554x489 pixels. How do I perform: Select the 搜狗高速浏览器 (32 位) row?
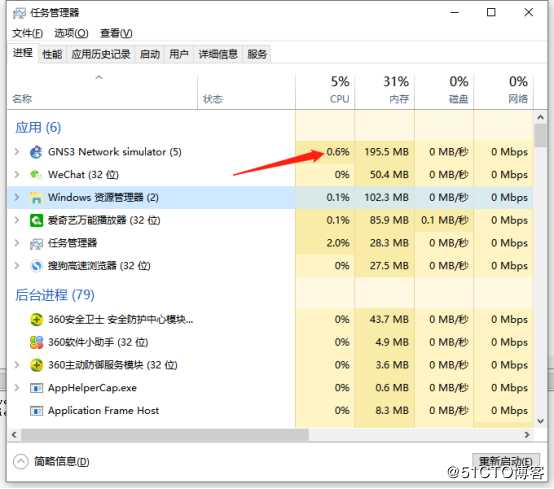pyautogui.click(x=271, y=266)
